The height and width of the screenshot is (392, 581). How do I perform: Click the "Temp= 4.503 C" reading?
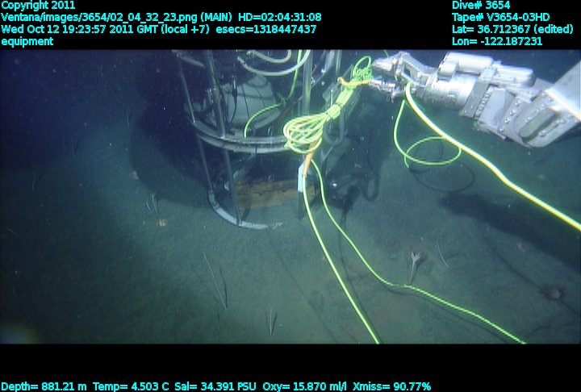pos(131,387)
